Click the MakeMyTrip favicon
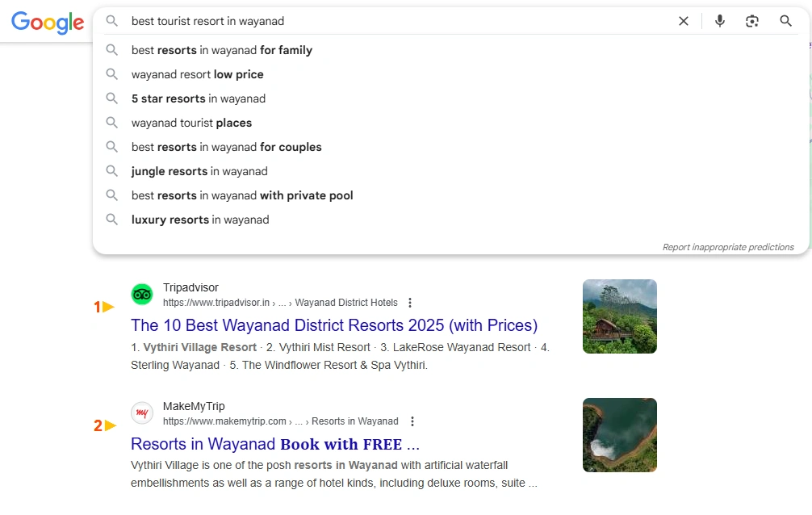 (x=142, y=413)
